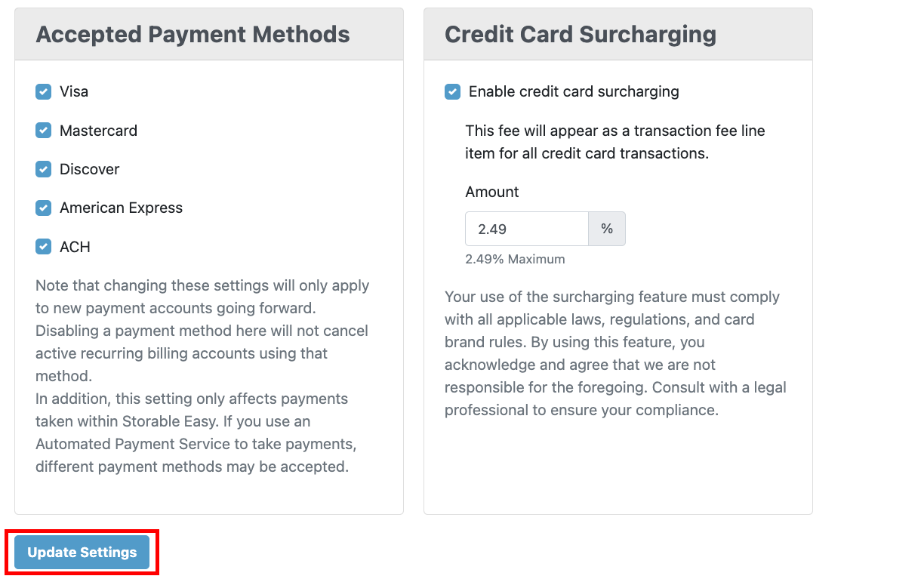This screenshot has width=924, height=579.
Task: Toggle the Mastercard payment checkbox
Action: (x=44, y=131)
